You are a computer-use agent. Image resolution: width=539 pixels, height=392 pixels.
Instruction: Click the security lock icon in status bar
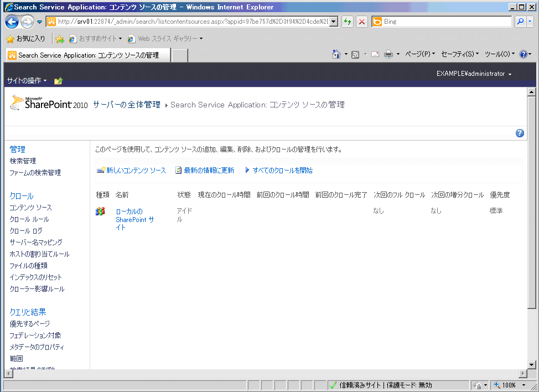(477, 385)
